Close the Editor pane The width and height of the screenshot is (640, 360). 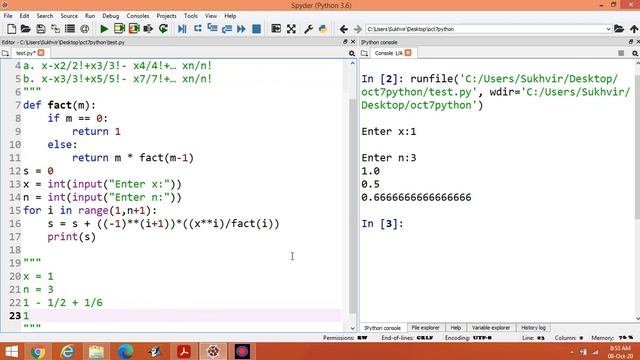pyautogui.click(x=353, y=42)
